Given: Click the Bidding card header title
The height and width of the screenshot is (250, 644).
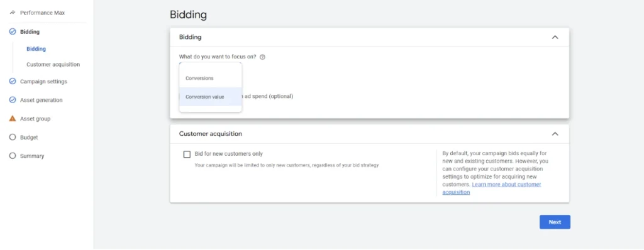Looking at the screenshot, I should (x=190, y=37).
